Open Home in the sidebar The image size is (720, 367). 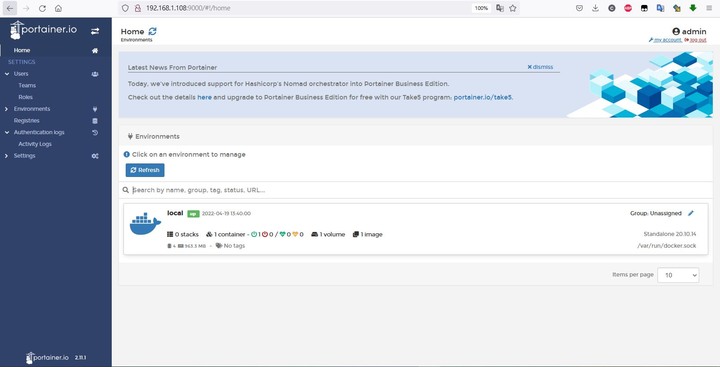(22, 51)
